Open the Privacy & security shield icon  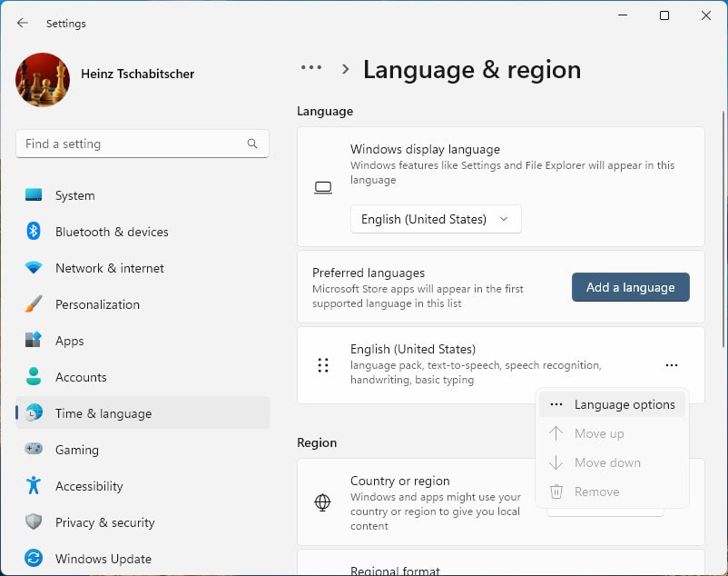[34, 521]
